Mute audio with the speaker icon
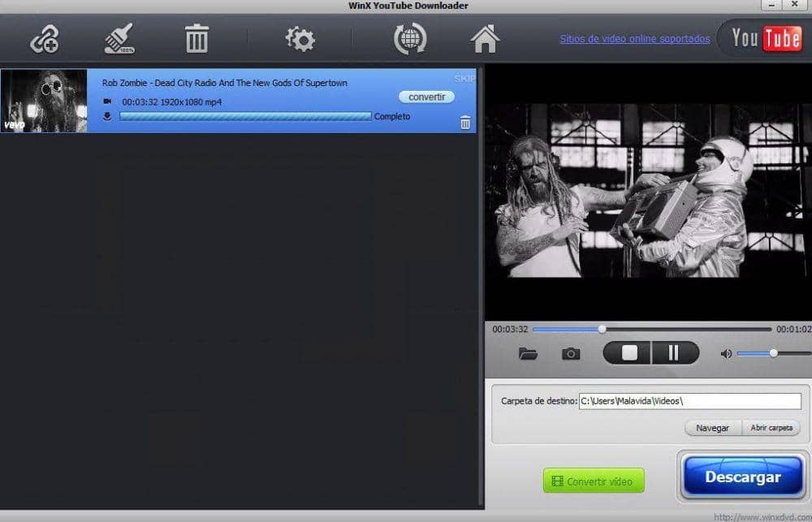The height and width of the screenshot is (522, 812). click(x=725, y=354)
